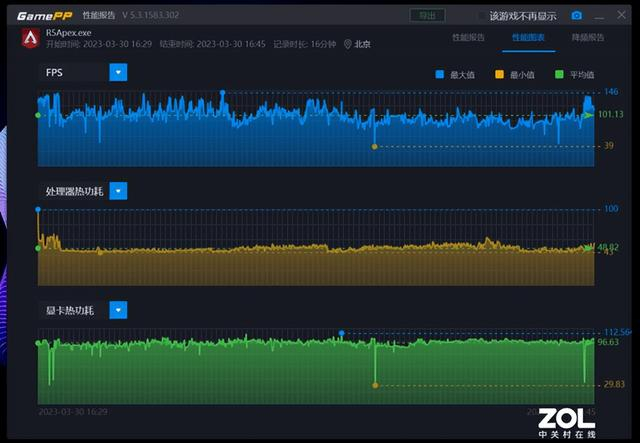Expand the 显卡热功耗 chart dropdown
Viewport: 640px width, 443px height.
pyautogui.click(x=118, y=310)
